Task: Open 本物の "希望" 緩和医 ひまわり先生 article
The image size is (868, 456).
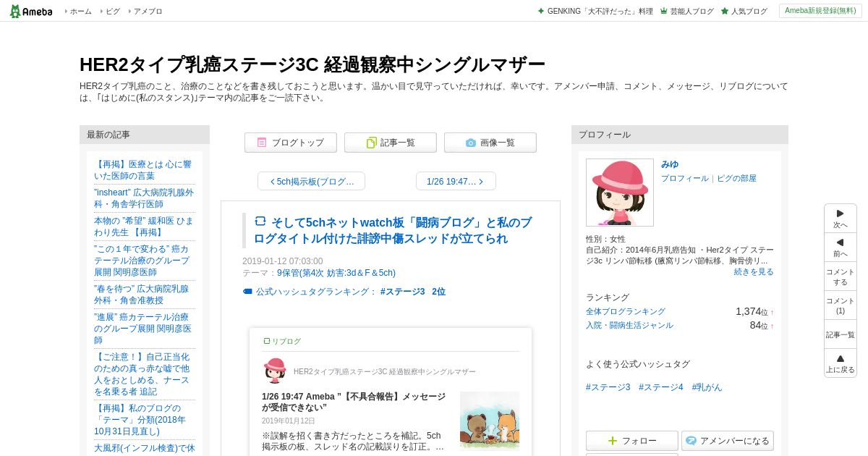Action: (x=144, y=227)
